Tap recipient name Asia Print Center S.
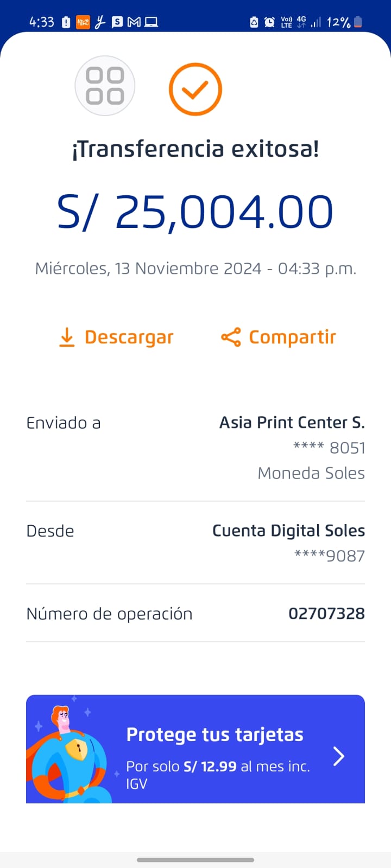This screenshot has height=868, width=391. coord(292,423)
